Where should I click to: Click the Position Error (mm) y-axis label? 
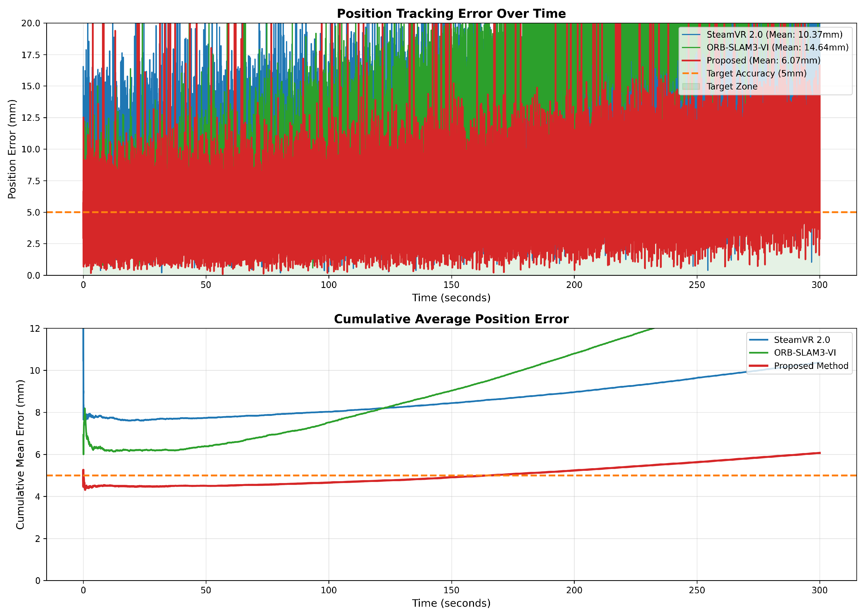[x=12, y=149]
